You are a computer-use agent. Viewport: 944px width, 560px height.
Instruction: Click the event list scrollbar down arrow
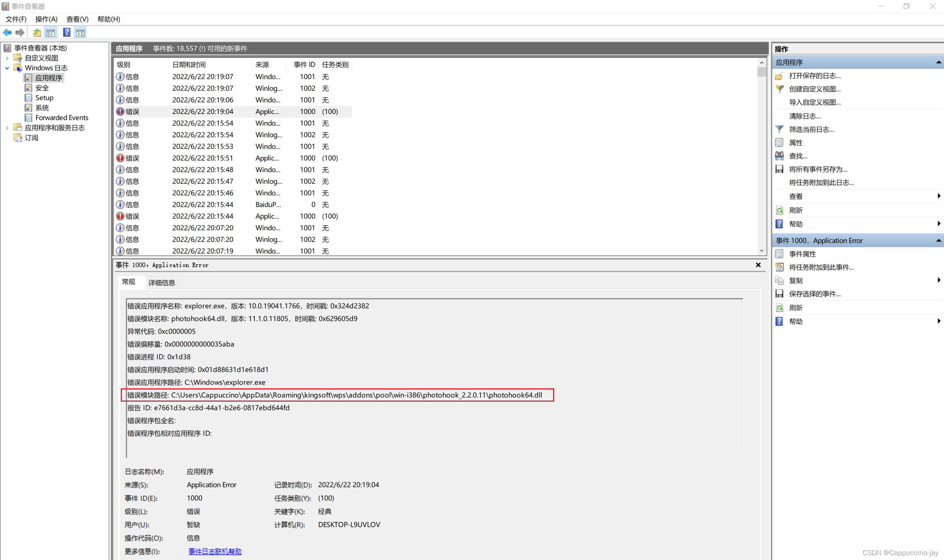[761, 251]
